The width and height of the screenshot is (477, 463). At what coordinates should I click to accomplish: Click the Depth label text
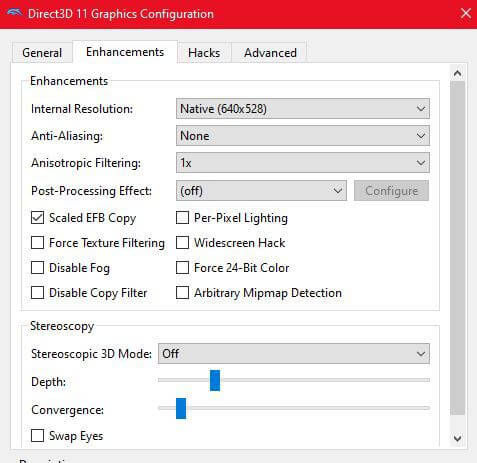coord(48,382)
